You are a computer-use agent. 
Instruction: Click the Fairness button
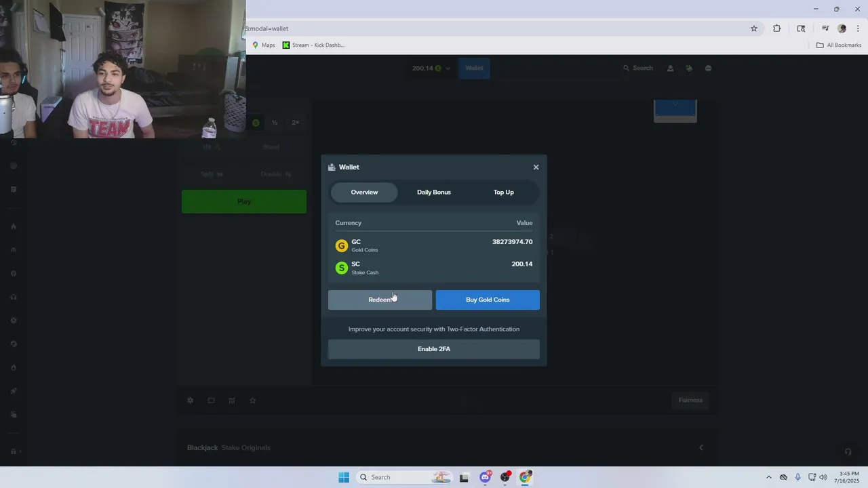click(x=690, y=400)
